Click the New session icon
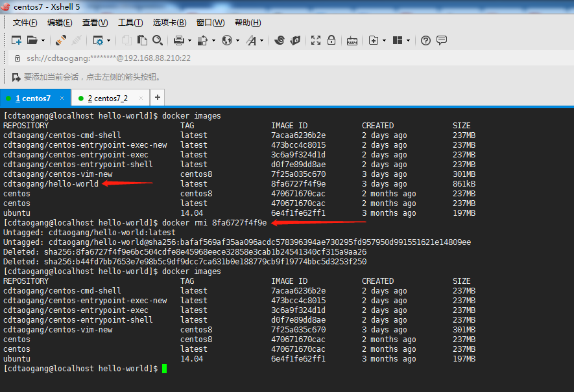This screenshot has width=574, height=392. (16, 40)
